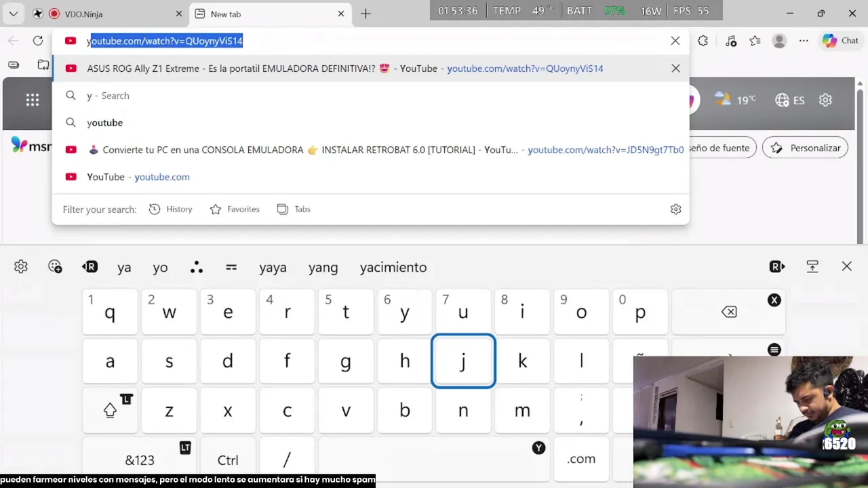
Task: Open the emoji and clipboard panel
Action: tap(56, 267)
